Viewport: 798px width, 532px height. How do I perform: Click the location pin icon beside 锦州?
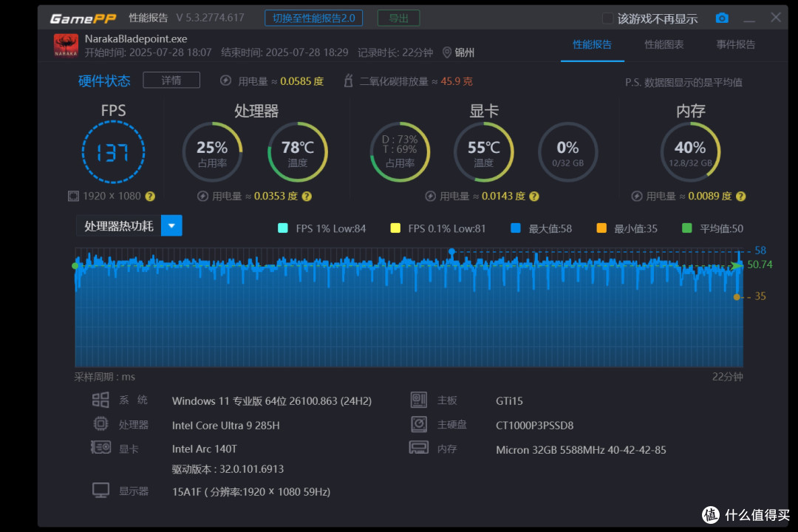click(x=447, y=52)
